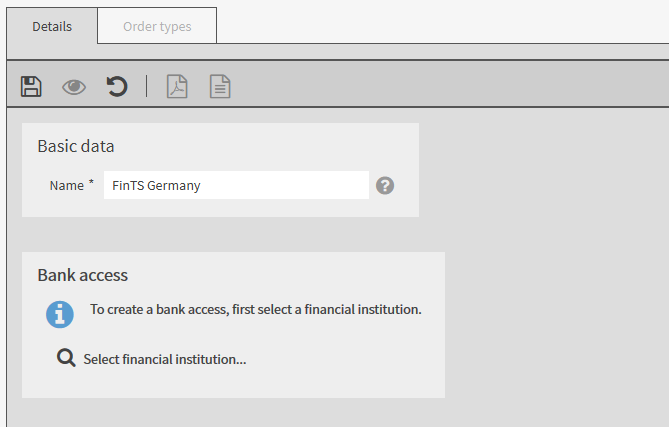Image resolution: width=669 pixels, height=427 pixels.
Task: Reset changes with the circular arrow icon
Action: click(117, 87)
